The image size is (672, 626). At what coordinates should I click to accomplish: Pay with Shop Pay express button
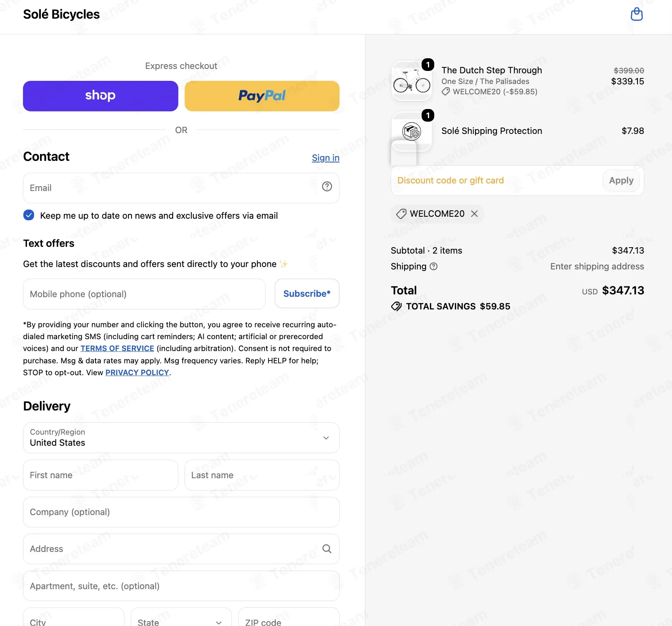[101, 96]
